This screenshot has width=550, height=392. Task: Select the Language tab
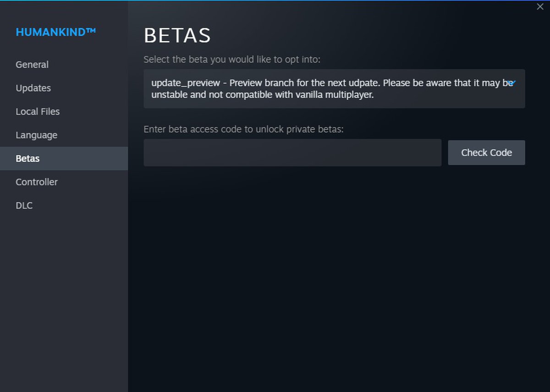point(36,135)
